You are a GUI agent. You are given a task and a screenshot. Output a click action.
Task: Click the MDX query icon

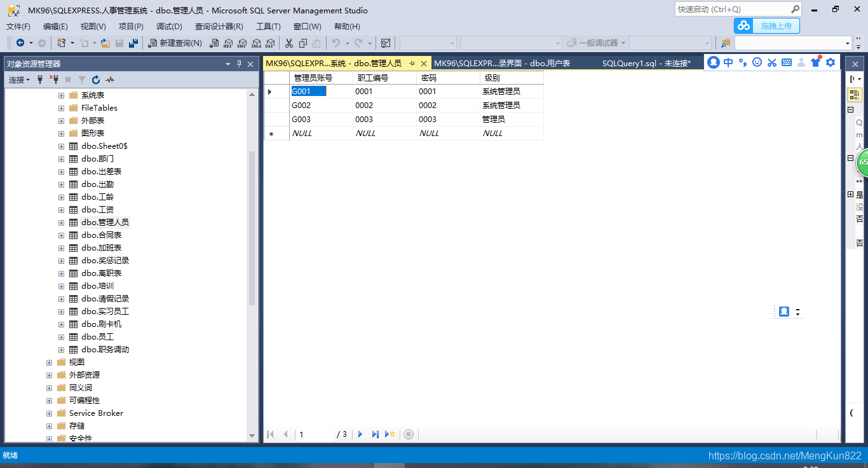point(229,43)
